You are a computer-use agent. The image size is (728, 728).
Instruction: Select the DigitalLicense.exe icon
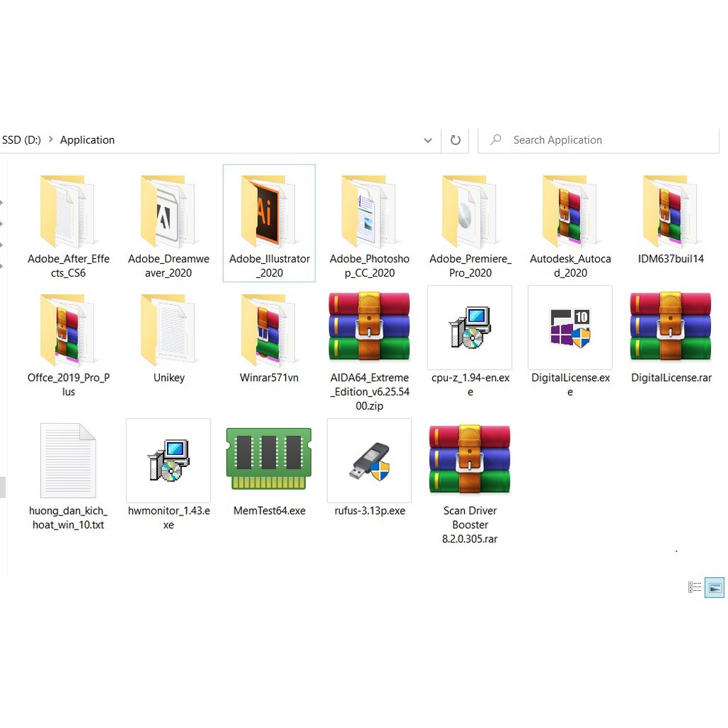[x=570, y=328]
